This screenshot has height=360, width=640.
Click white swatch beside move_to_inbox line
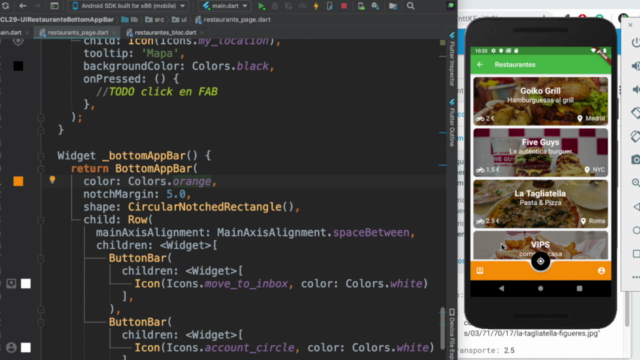26,283
